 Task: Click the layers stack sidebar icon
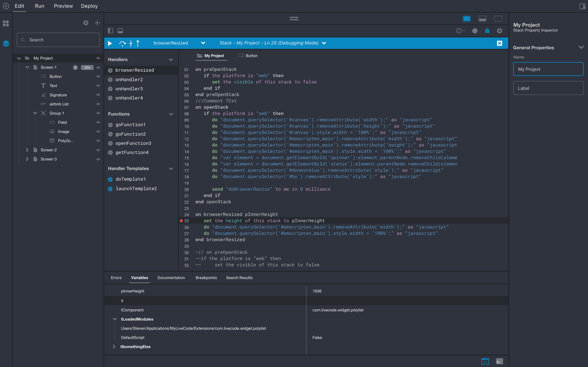click(6, 43)
